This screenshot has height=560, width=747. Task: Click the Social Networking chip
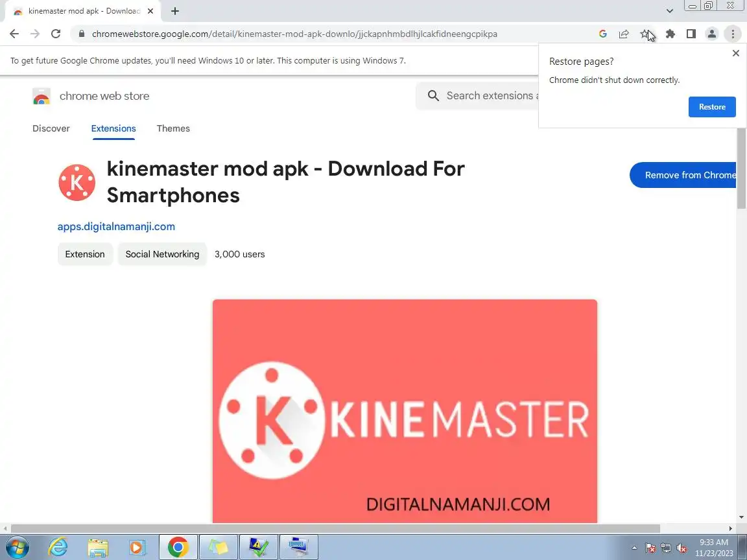[162, 254]
